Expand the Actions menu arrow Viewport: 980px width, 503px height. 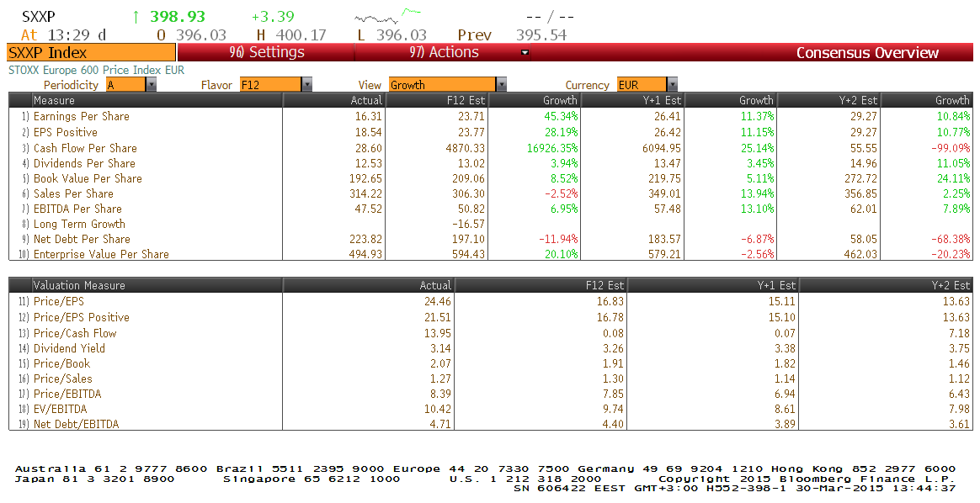[x=525, y=53]
